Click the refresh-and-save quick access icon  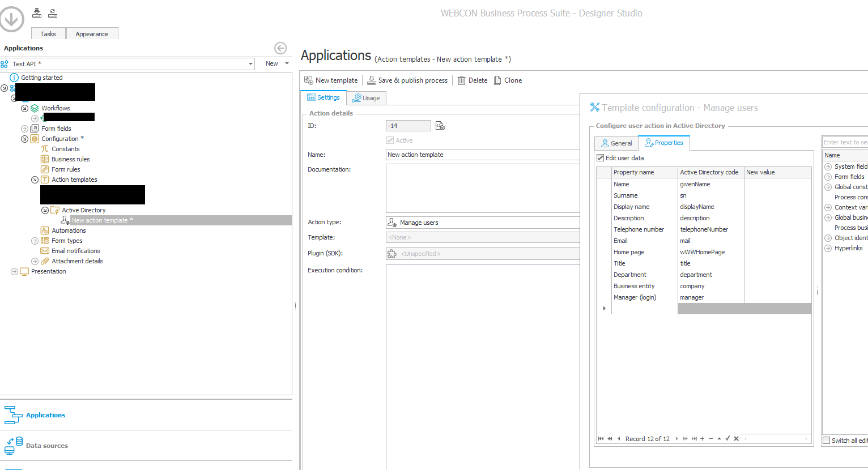(53, 13)
